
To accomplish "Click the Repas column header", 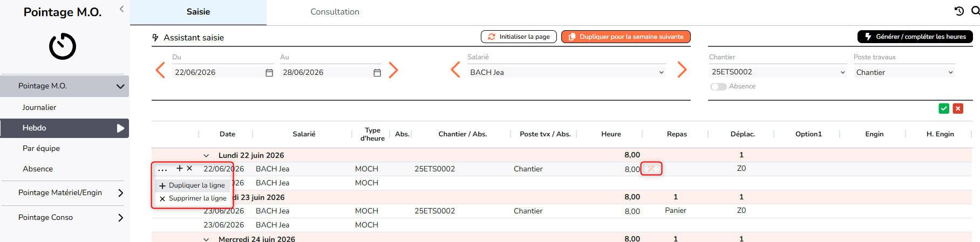I will coord(677,134).
